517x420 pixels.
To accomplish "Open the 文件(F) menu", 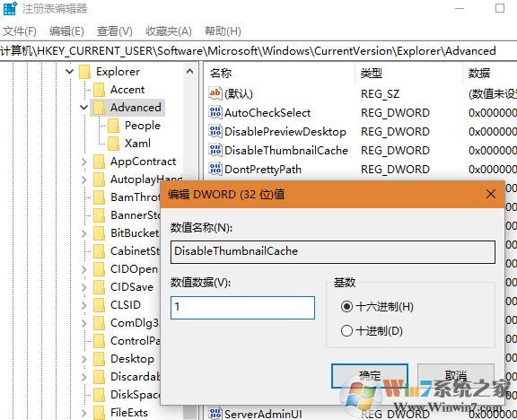I will [19, 31].
